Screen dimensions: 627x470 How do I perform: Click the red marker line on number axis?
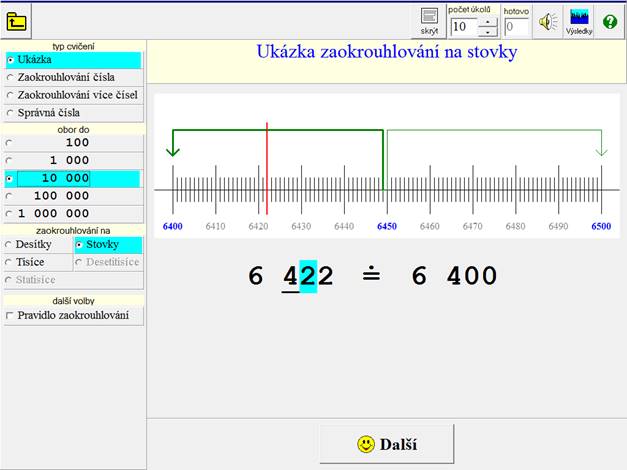[267, 168]
